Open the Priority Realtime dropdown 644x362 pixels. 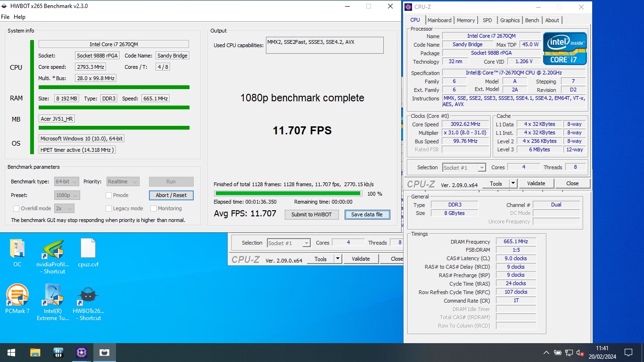pyautogui.click(x=123, y=181)
